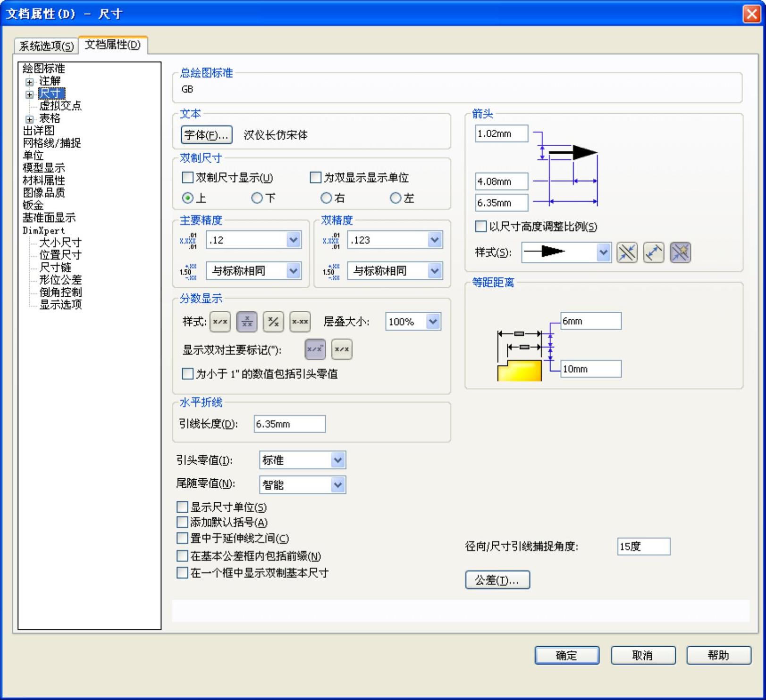Screen dimensions: 766x700
Task: Click the 字体 font button
Action: pos(207,135)
